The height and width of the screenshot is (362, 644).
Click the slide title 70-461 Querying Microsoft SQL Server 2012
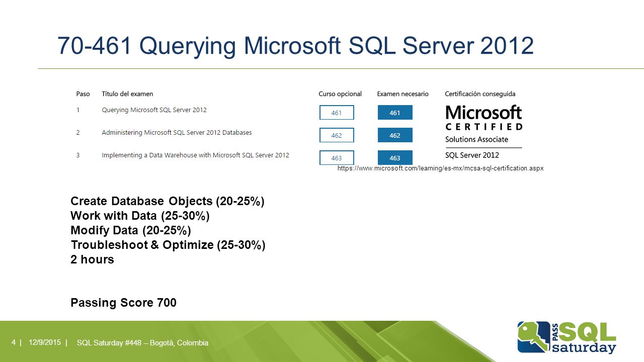(x=295, y=45)
